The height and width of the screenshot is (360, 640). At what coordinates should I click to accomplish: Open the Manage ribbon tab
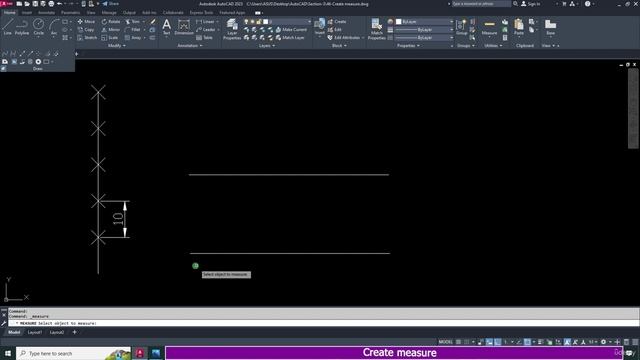click(109, 13)
